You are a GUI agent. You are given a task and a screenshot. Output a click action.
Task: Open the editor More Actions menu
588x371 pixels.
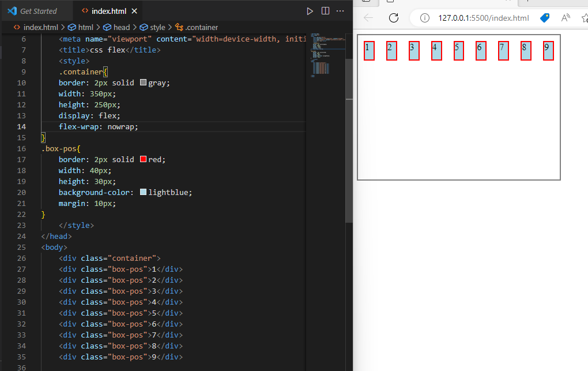tap(340, 11)
